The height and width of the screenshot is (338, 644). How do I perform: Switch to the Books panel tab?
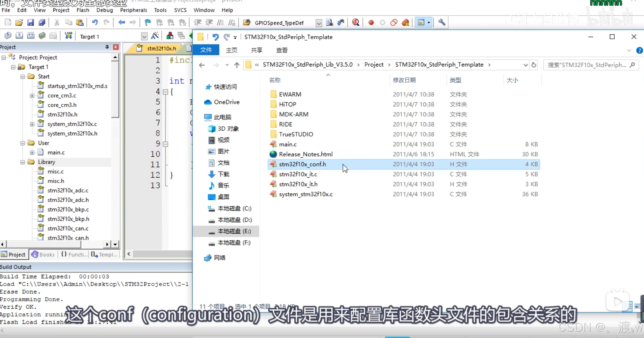(43, 255)
